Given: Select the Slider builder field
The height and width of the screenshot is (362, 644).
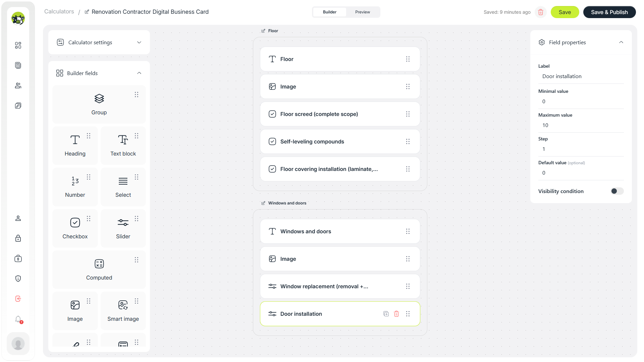Looking at the screenshot, I should pyautogui.click(x=123, y=228).
